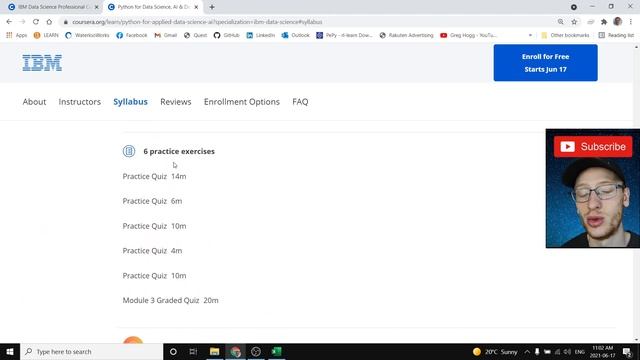The width and height of the screenshot is (640, 360).
Task: Go to the Instructors section
Action: click(80, 102)
